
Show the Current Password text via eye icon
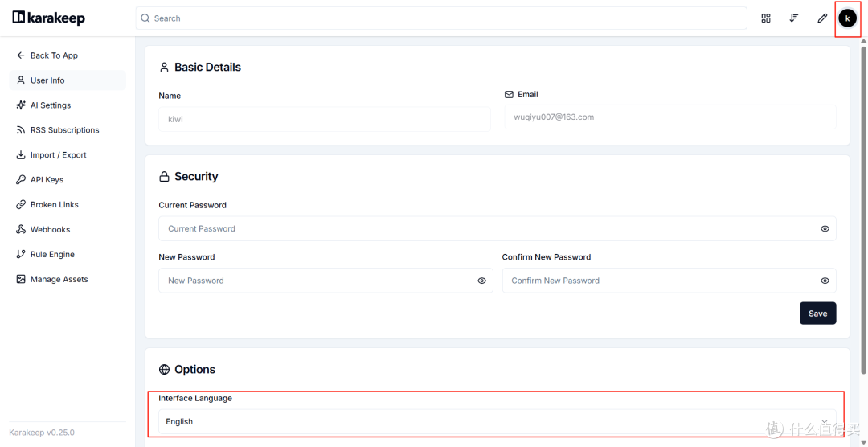click(825, 229)
